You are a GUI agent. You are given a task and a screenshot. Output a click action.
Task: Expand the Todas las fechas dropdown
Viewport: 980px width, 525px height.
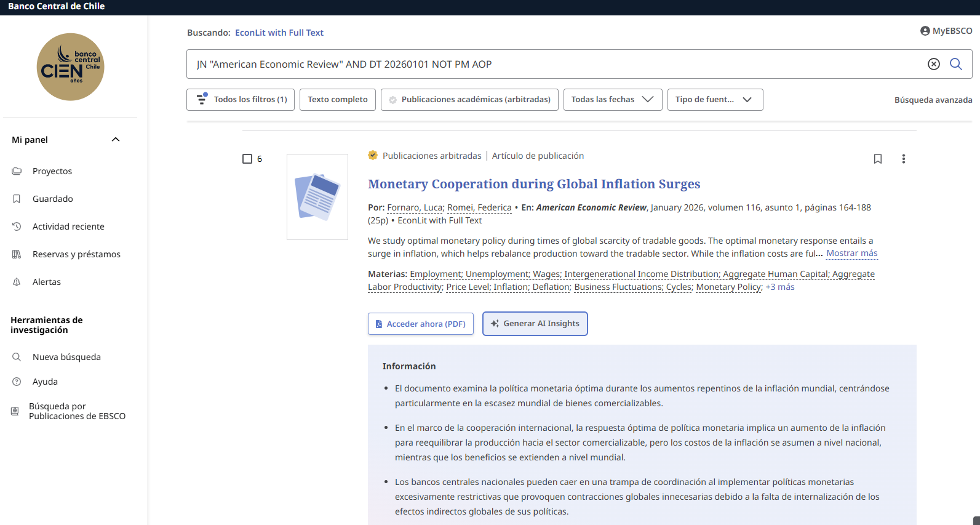click(x=612, y=100)
